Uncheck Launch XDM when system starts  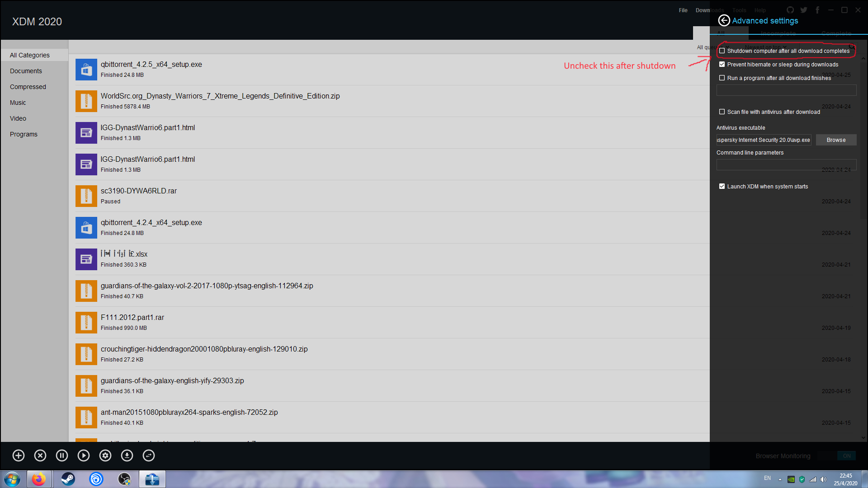click(x=722, y=187)
